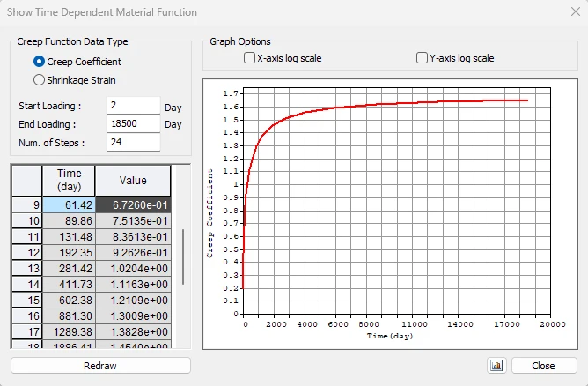Click row header number 12
Image resolution: width=588 pixels, height=386 pixels.
(x=27, y=252)
